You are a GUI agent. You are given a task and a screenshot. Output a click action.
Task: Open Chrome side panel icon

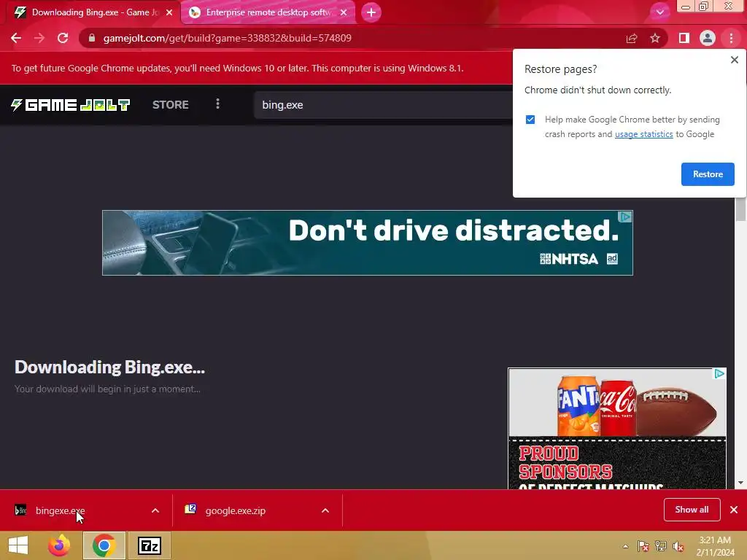684,38
